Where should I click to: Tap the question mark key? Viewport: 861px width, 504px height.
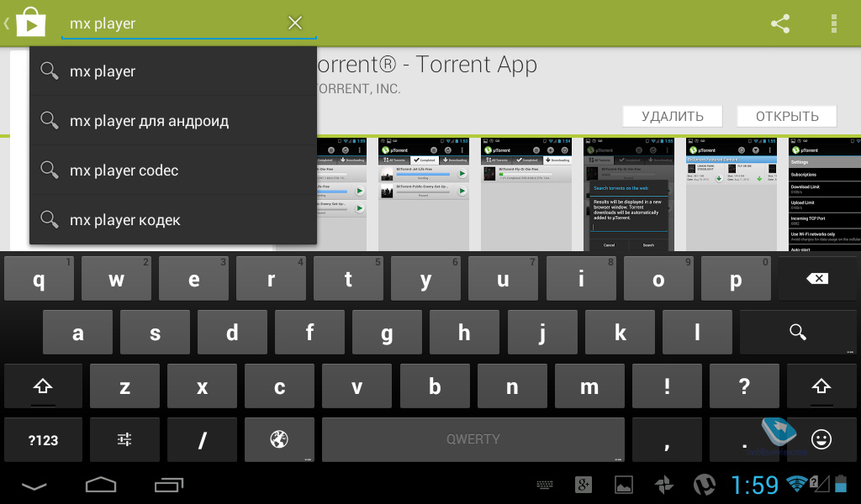[745, 386]
